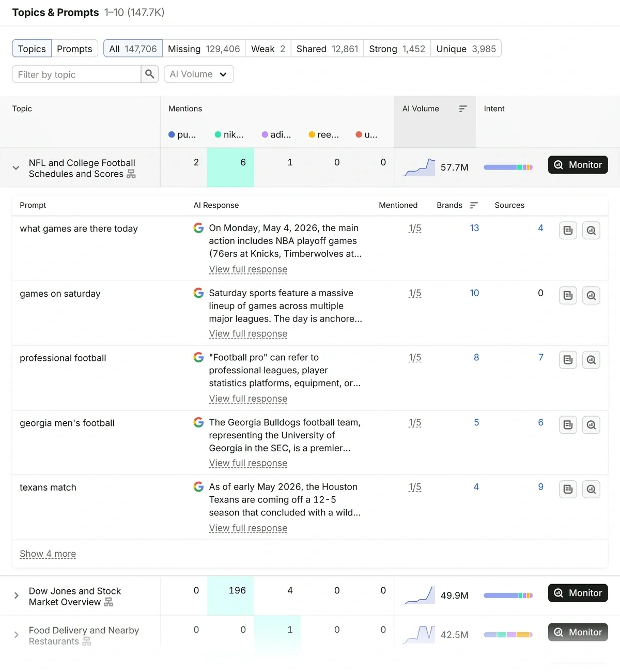Click the 'u...' brand legend with red dot

click(x=367, y=134)
